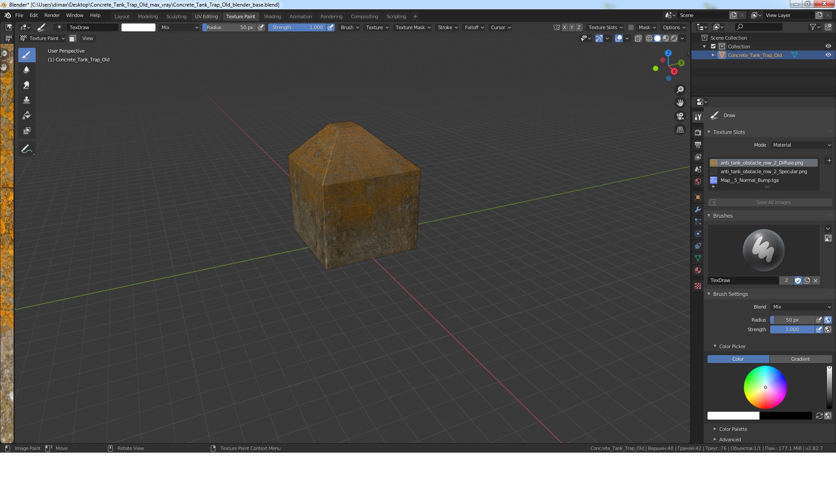Toggle radius pen pressure in header
The image size is (836, 504).
[261, 27]
